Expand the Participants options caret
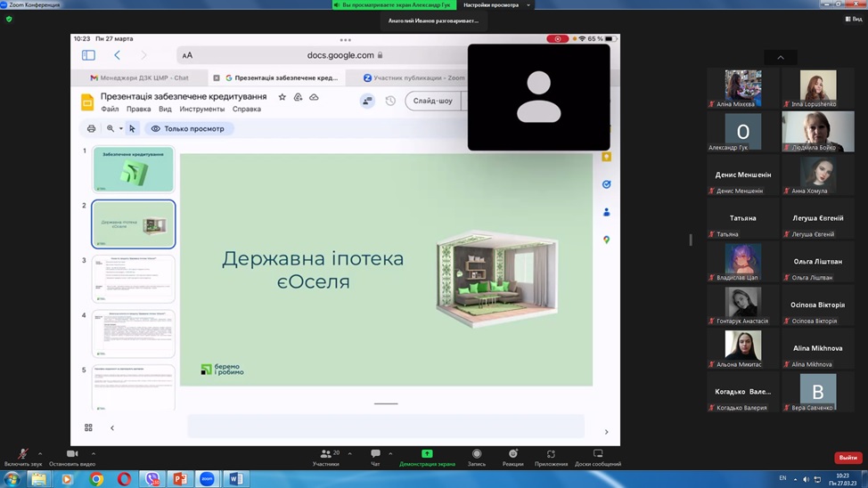 point(349,453)
